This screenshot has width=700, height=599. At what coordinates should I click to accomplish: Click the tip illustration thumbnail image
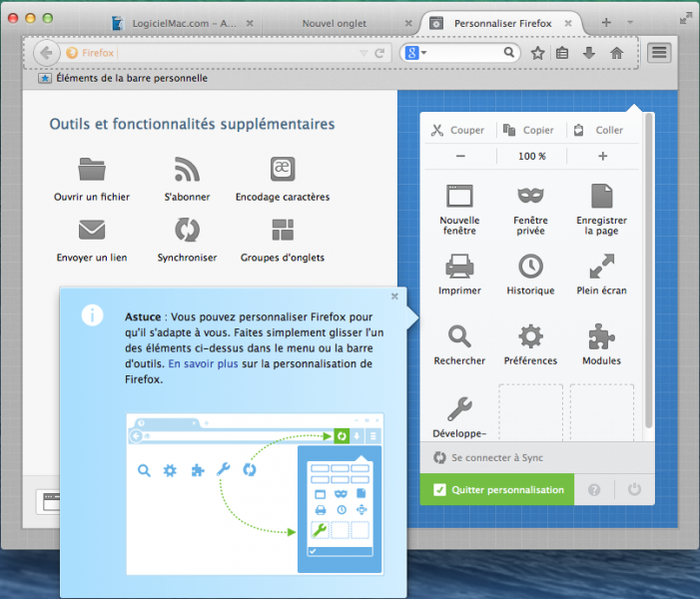coord(256,494)
